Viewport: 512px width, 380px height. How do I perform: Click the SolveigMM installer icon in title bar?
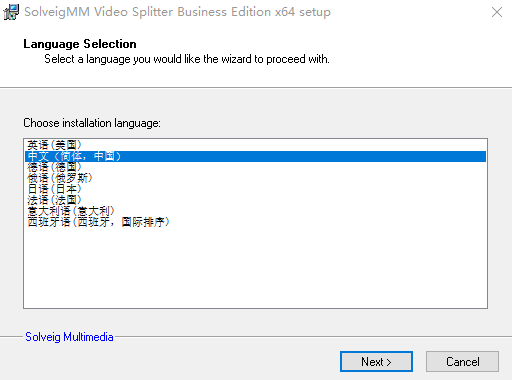pos(11,12)
